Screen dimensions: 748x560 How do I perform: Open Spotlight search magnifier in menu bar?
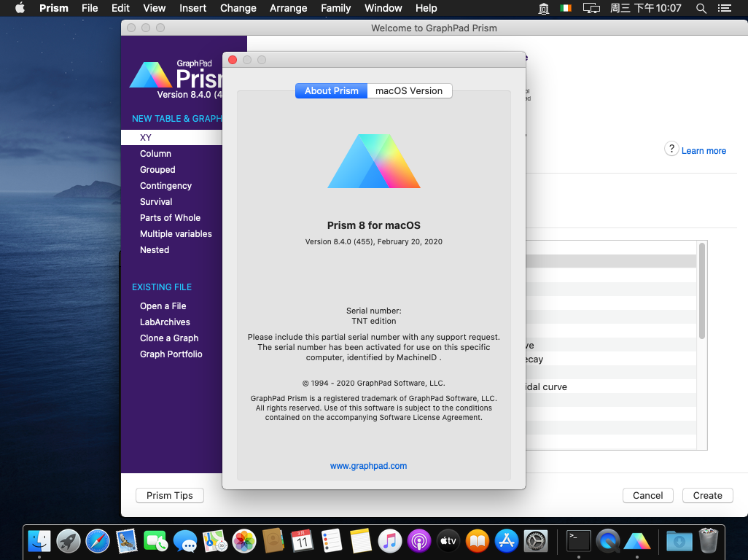[x=701, y=8]
